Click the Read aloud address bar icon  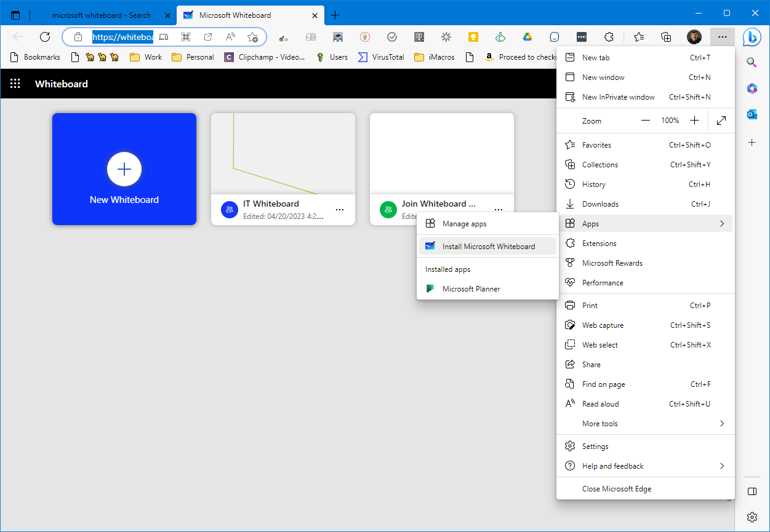click(230, 37)
